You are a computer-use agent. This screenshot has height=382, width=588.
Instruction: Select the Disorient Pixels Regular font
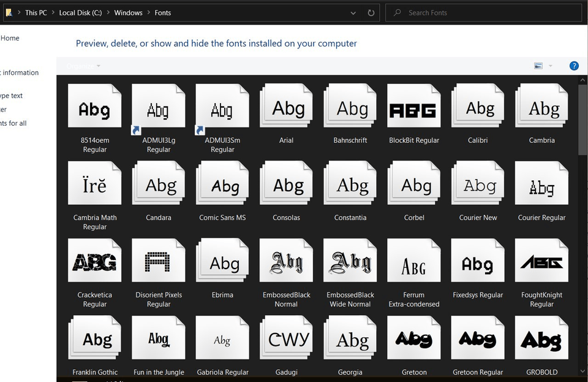coord(159,264)
